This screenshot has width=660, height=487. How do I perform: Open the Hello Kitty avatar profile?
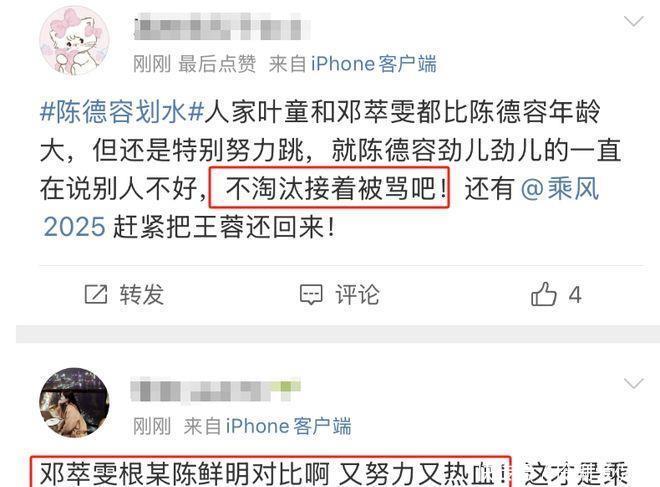click(x=75, y=41)
